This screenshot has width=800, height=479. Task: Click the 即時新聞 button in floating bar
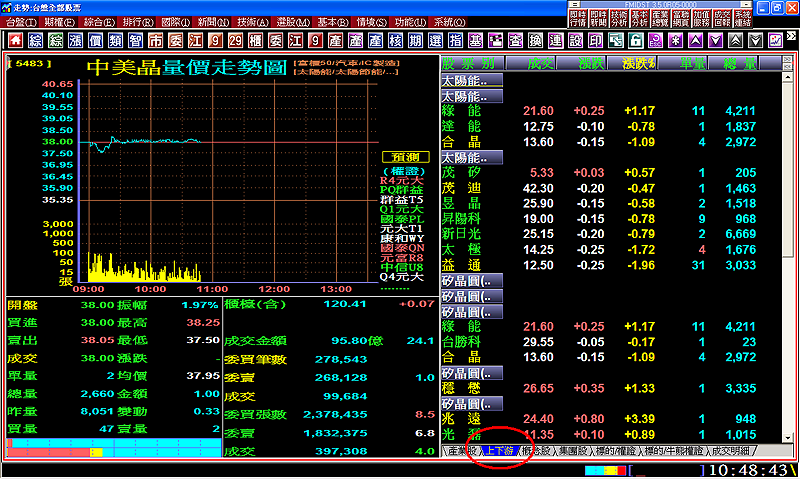pyautogui.click(x=598, y=18)
